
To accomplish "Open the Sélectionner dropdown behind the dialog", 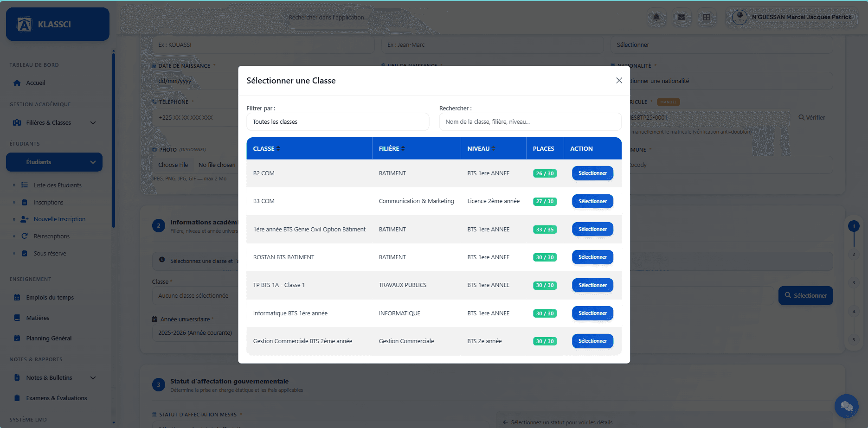I will point(721,45).
